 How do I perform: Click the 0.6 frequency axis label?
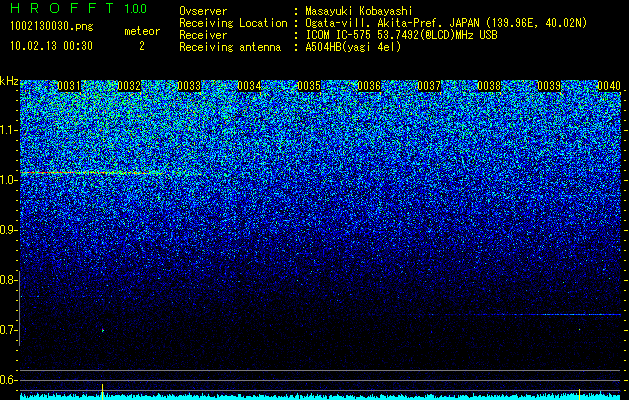(9, 380)
